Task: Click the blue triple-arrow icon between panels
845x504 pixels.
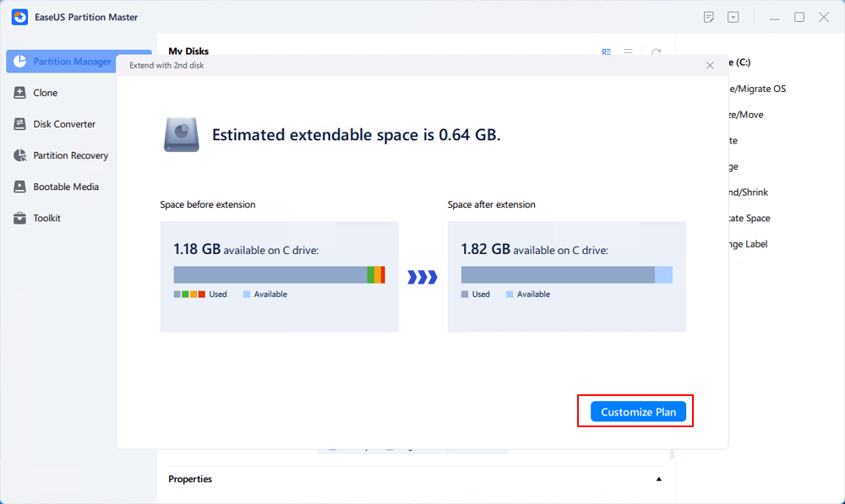Action: pos(422,277)
